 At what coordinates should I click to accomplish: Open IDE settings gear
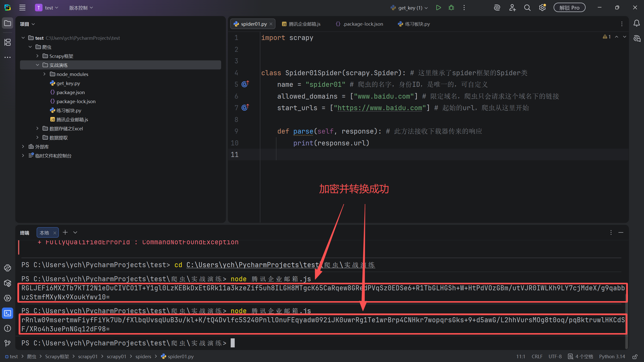pos(542,8)
